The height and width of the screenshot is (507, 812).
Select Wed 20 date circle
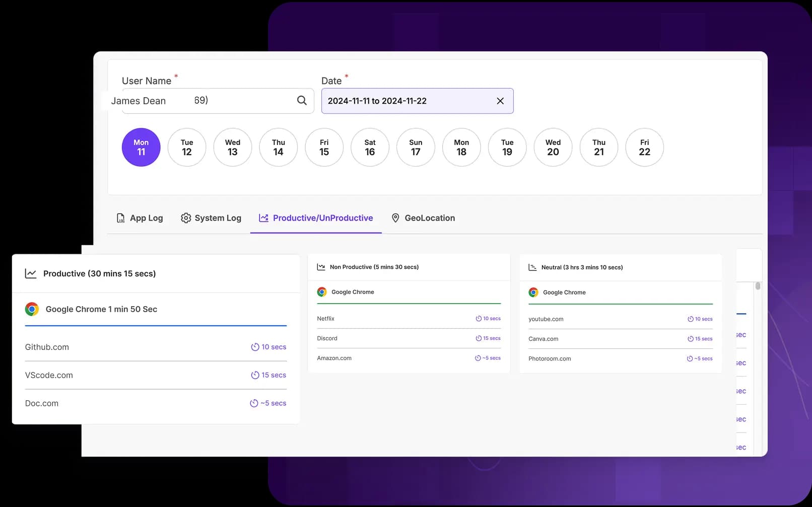[x=553, y=147]
